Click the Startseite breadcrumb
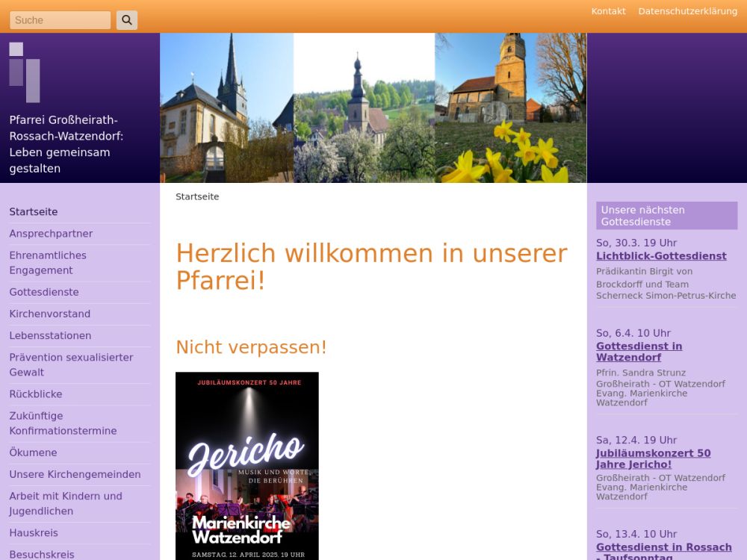The height and width of the screenshot is (560, 747). click(197, 197)
